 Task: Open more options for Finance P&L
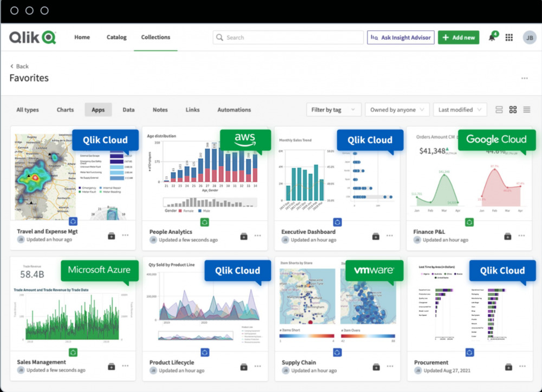point(521,236)
